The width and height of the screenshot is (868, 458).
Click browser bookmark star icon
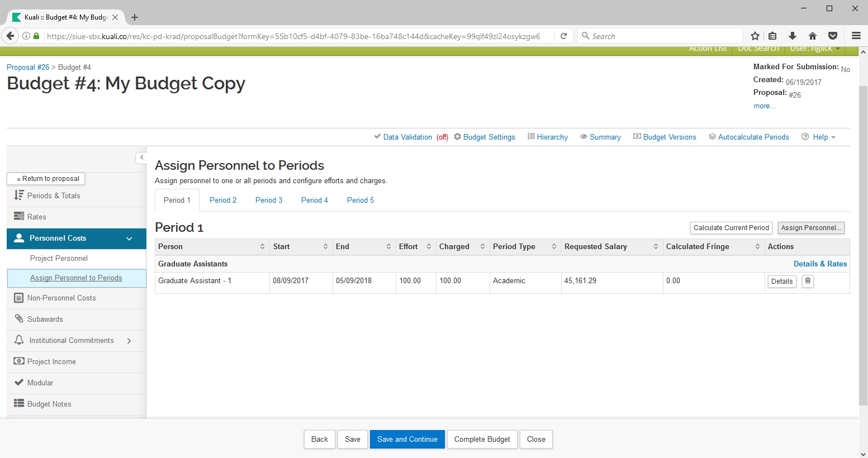755,36
